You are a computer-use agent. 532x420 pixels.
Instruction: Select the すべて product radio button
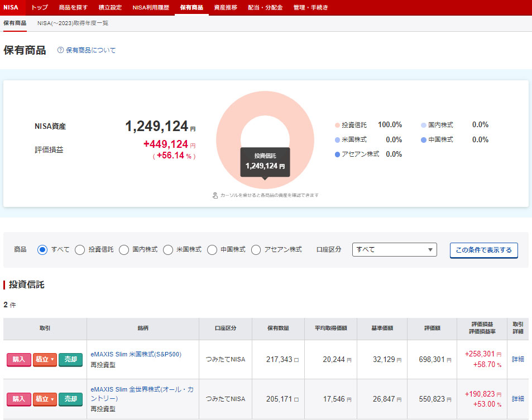[42, 250]
